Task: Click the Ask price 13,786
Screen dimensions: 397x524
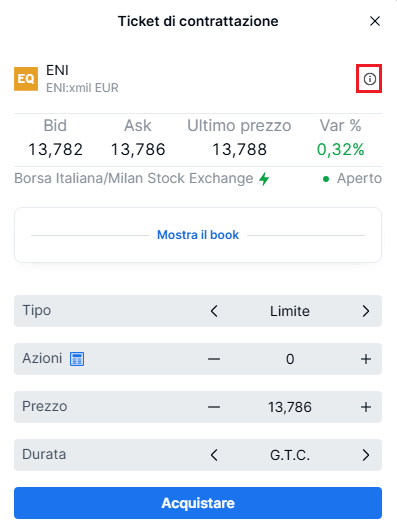Action: click(138, 149)
